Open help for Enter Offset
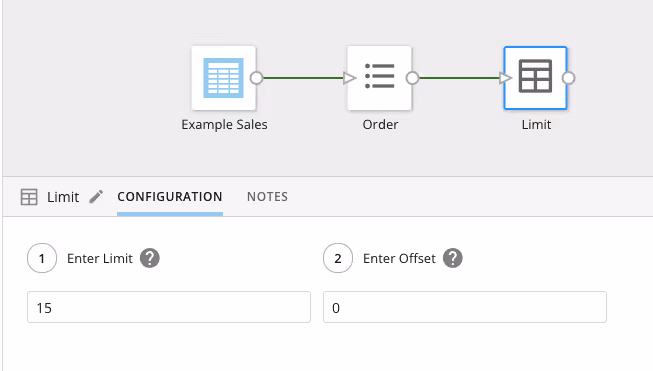 pos(453,258)
